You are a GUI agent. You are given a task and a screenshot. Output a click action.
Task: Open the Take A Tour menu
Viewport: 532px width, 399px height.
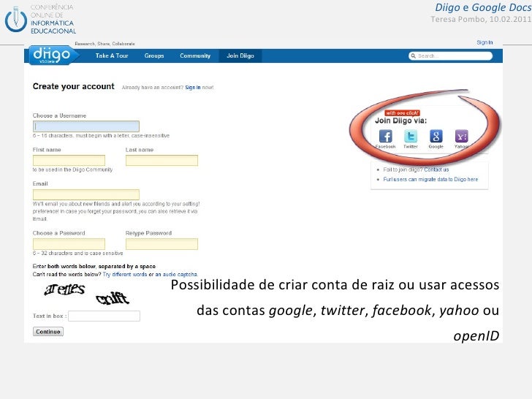click(112, 56)
